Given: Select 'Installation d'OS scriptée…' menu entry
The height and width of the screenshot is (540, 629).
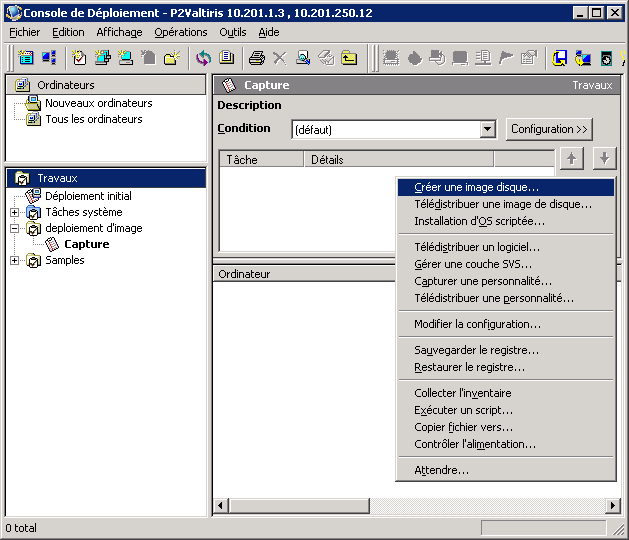Looking at the screenshot, I should [506, 221].
